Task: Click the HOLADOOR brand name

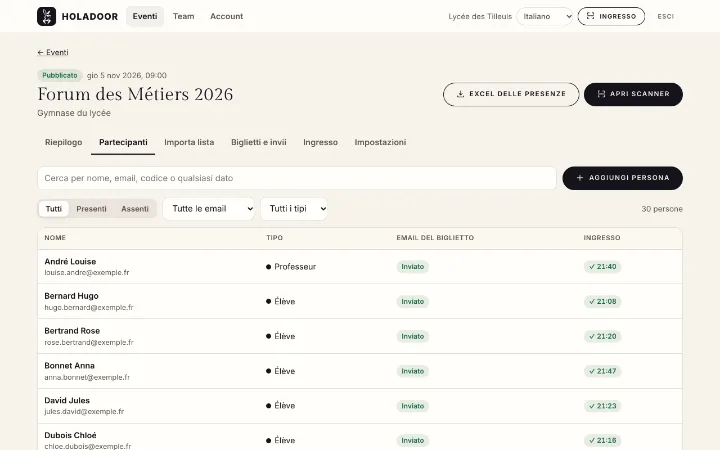Action: [90, 17]
